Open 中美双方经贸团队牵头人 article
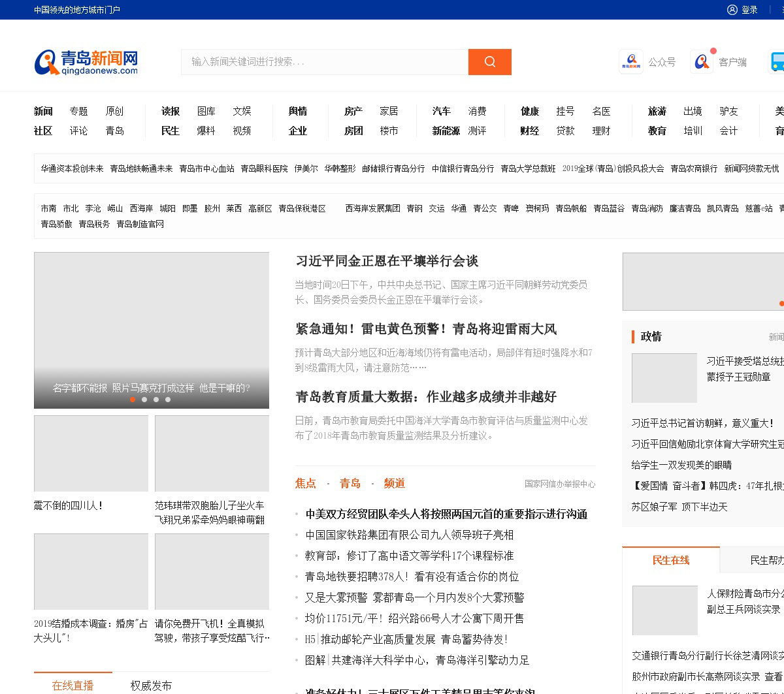This screenshot has width=784, height=694. click(x=446, y=514)
